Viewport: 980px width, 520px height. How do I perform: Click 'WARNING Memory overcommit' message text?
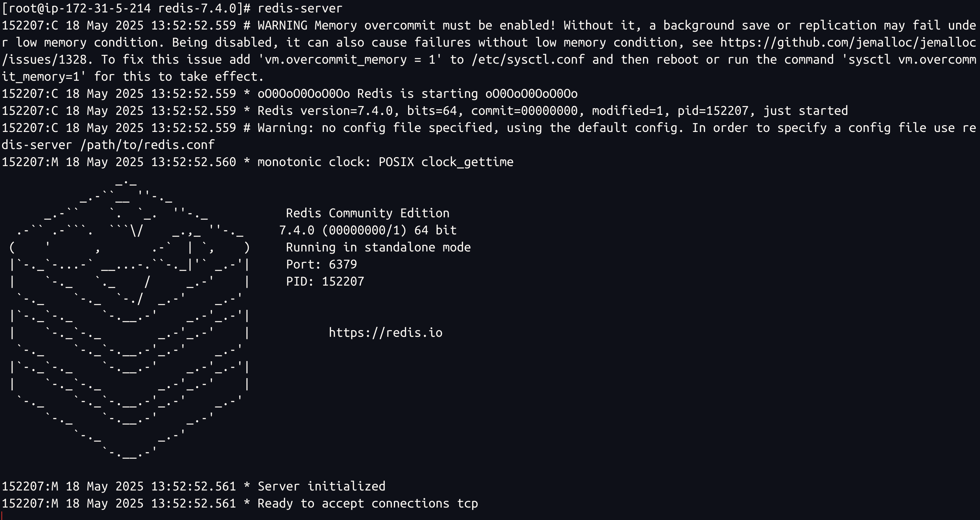point(346,26)
